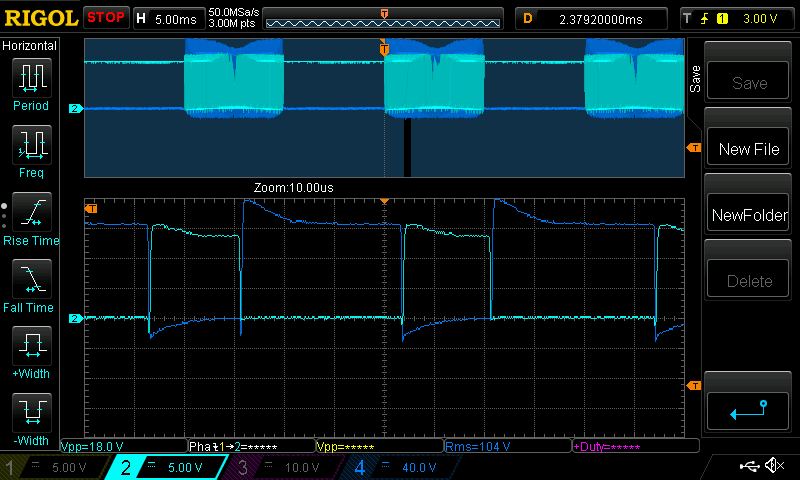The image size is (800, 480).
Task: Choose the Fall Time measurement
Action: (30, 286)
